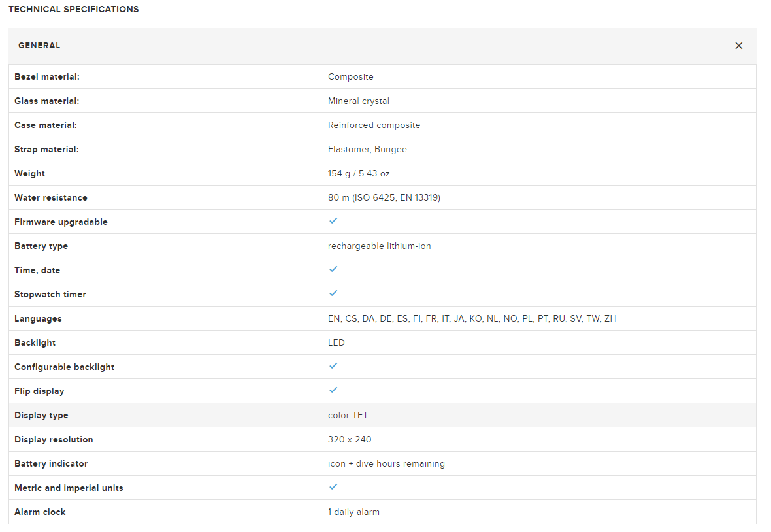This screenshot has height=532, width=771.
Task: Select the Display type row label
Action: click(x=41, y=416)
